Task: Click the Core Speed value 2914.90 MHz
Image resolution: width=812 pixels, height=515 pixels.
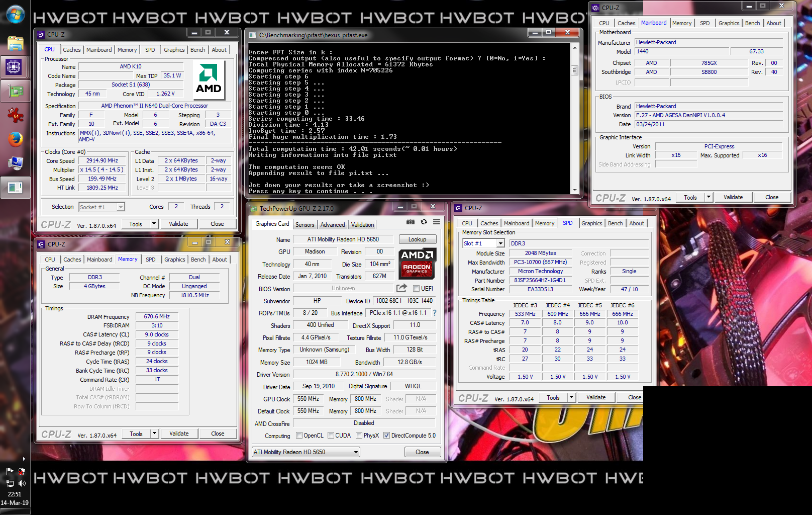Action: [x=102, y=161]
